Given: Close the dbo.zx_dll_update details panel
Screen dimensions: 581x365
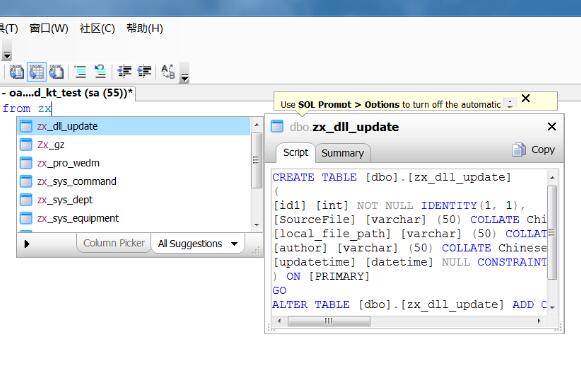Looking at the screenshot, I should pyautogui.click(x=552, y=127).
